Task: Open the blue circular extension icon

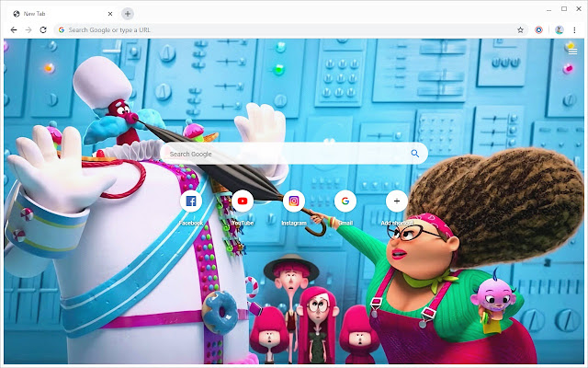Action: 539,30
